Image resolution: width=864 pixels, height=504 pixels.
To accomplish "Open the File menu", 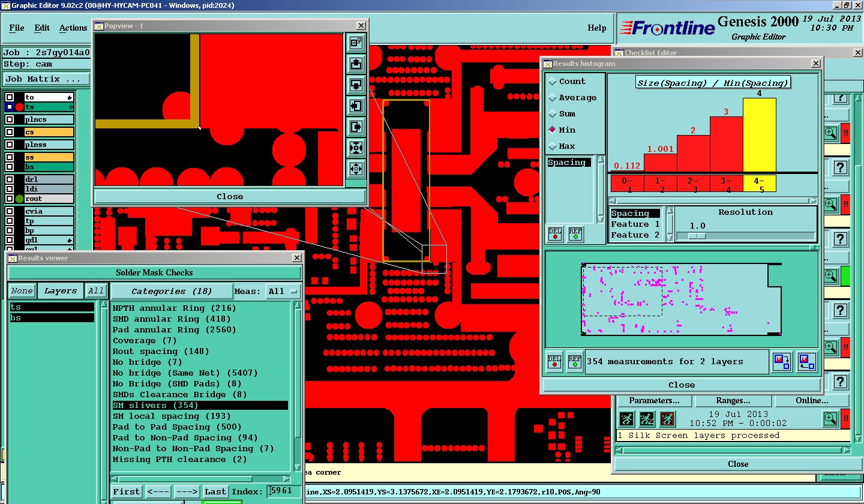I will coord(17,28).
